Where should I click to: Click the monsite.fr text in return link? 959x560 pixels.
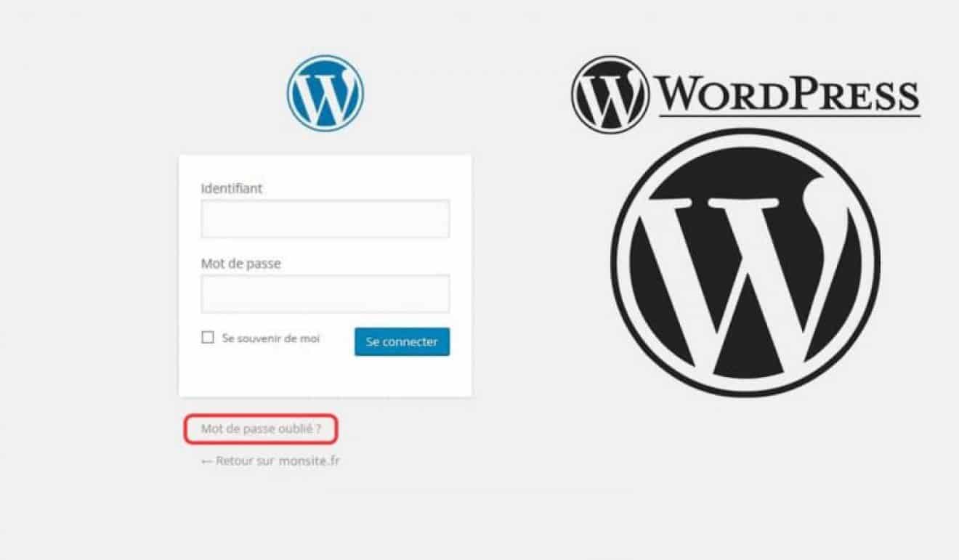click(309, 460)
